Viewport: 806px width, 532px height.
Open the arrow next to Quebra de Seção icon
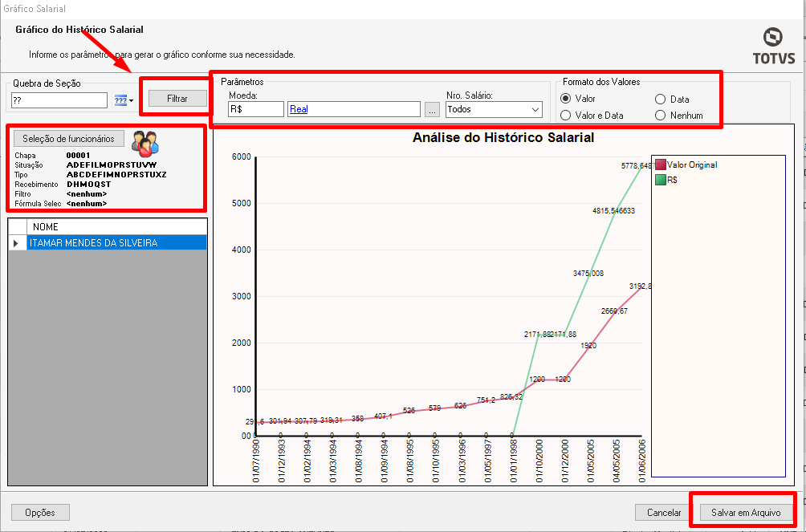click(132, 101)
